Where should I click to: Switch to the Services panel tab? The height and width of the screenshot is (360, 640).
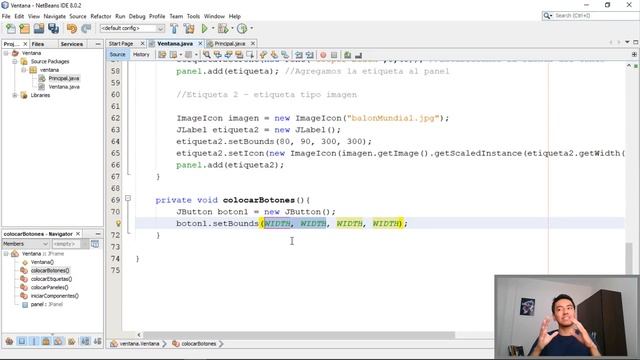click(x=71, y=44)
